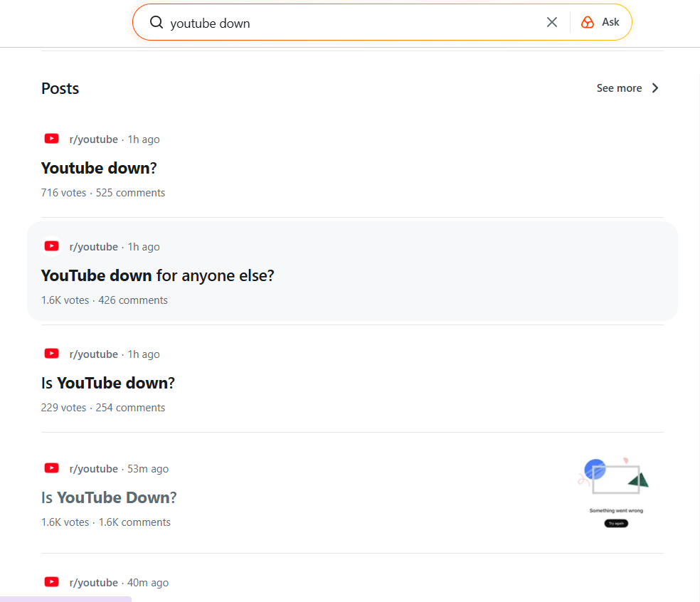Open 'YouTube down for anyone else?' post

click(157, 275)
